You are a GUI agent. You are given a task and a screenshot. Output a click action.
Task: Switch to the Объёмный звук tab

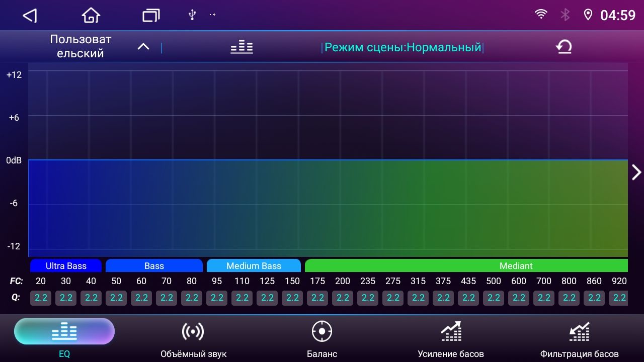[193, 339]
